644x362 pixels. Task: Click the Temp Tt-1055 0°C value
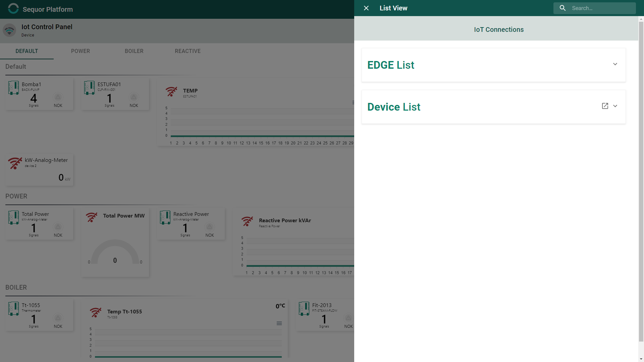(280, 306)
